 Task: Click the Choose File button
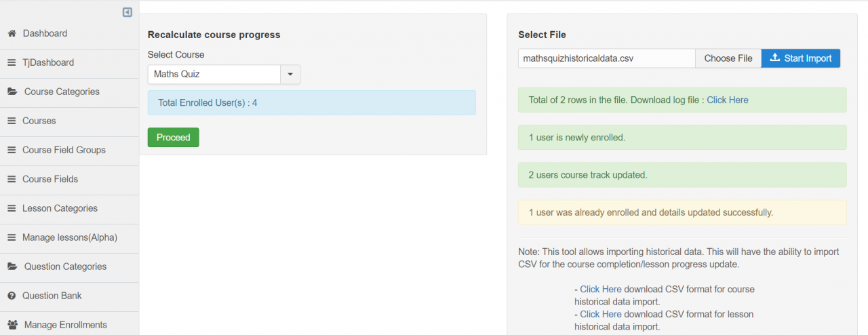(728, 58)
